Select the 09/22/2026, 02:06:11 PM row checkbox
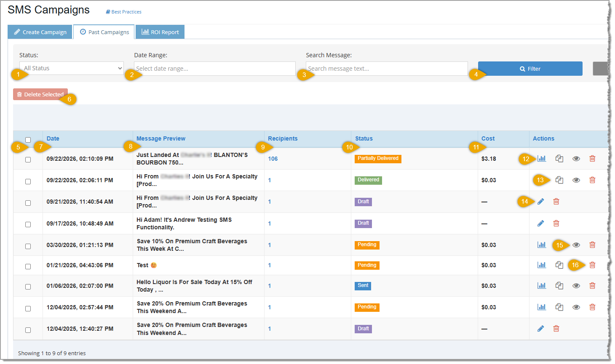 (x=28, y=181)
